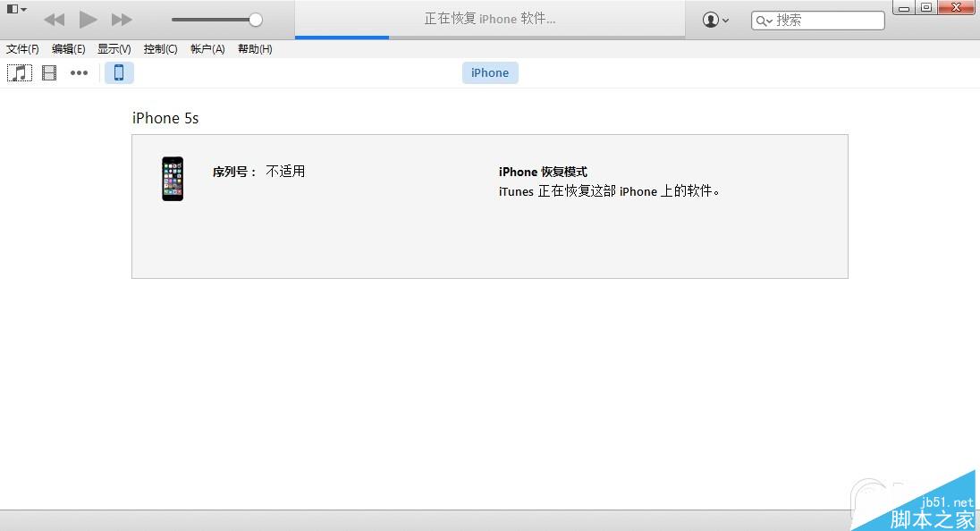This screenshot has height=531, width=980.
Task: Open the 文件(F) menu
Action: coord(22,49)
